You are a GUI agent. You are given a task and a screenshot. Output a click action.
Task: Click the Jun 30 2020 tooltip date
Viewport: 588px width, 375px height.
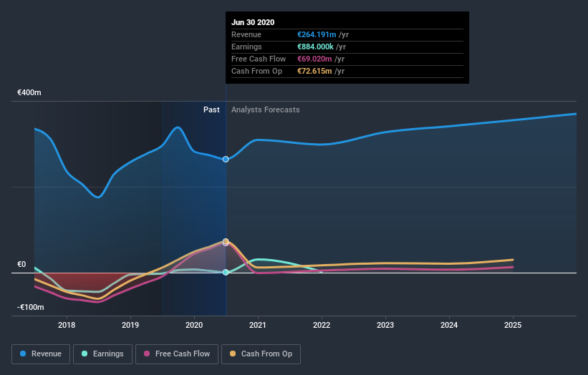253,22
